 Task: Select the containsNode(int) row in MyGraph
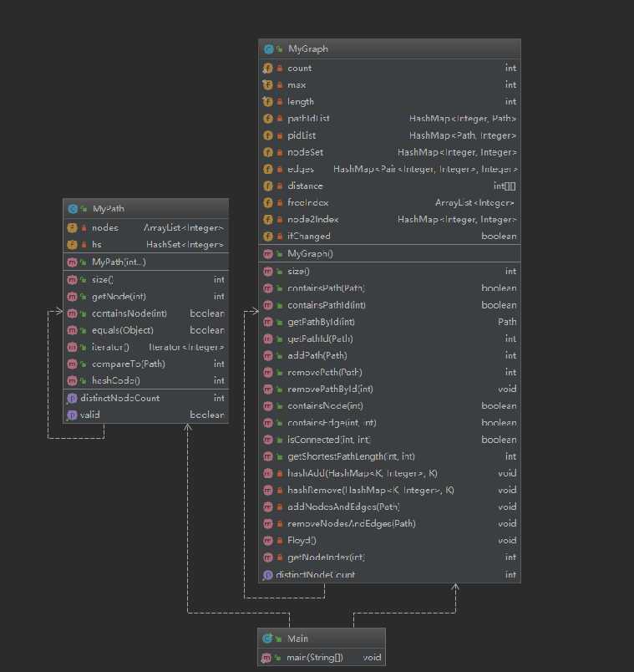pos(390,406)
